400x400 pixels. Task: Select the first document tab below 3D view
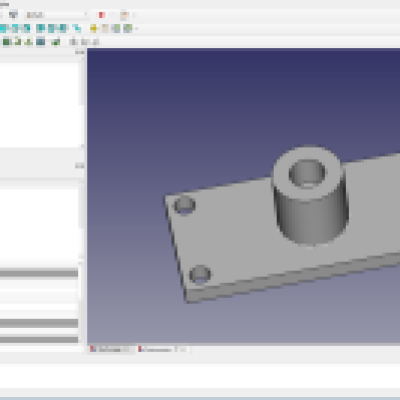(x=111, y=349)
